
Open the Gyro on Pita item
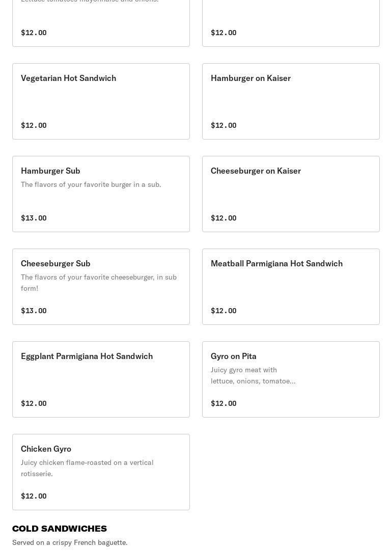[291, 379]
